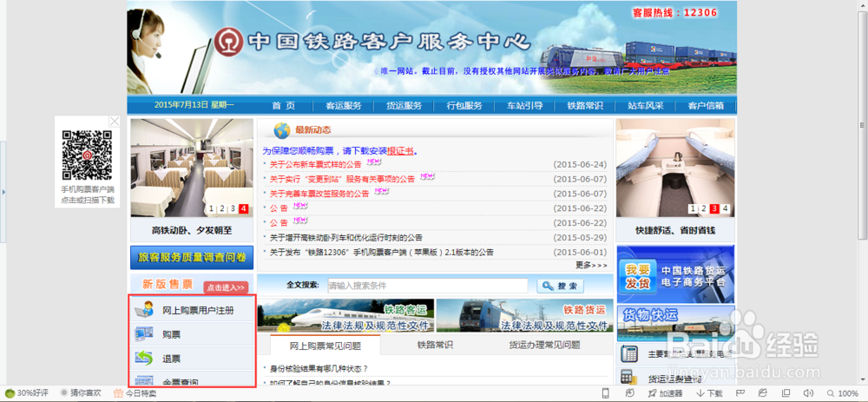Image resolution: width=868 pixels, height=402 pixels.
Task: Open 关于公布新车票式样的公告 notice
Action: tap(316, 164)
